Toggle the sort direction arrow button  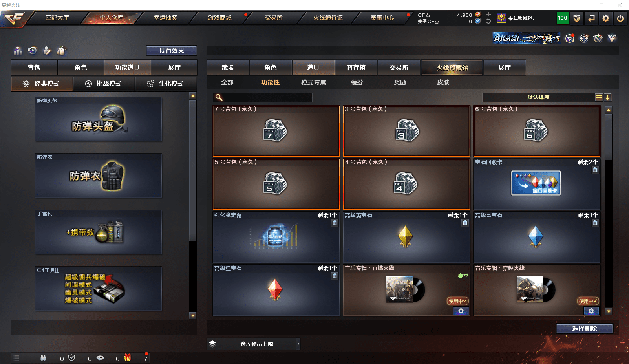tap(608, 97)
